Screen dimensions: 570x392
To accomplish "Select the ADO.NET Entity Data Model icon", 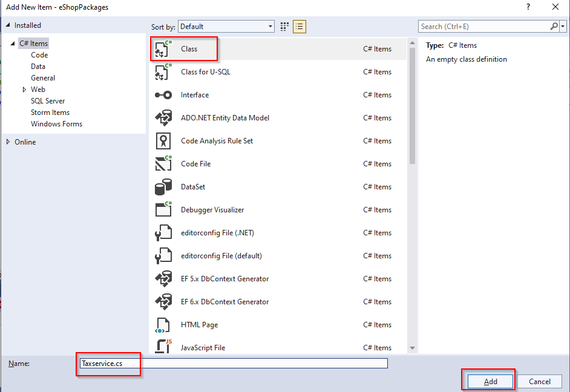I will 163,118.
